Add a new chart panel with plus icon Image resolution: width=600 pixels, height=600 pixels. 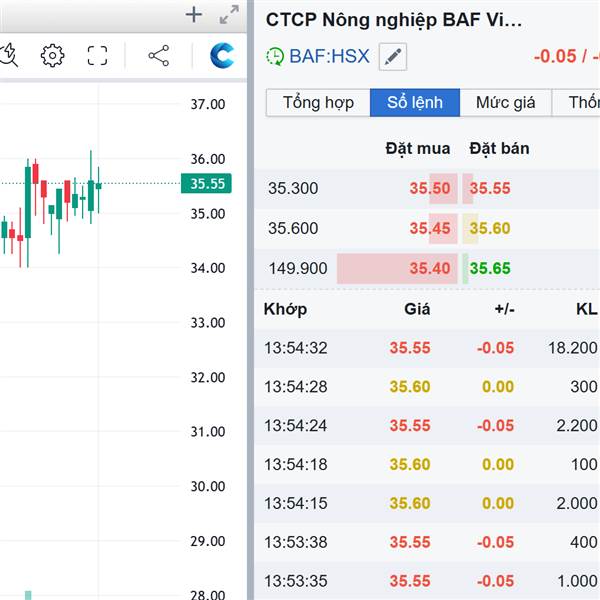pyautogui.click(x=194, y=15)
